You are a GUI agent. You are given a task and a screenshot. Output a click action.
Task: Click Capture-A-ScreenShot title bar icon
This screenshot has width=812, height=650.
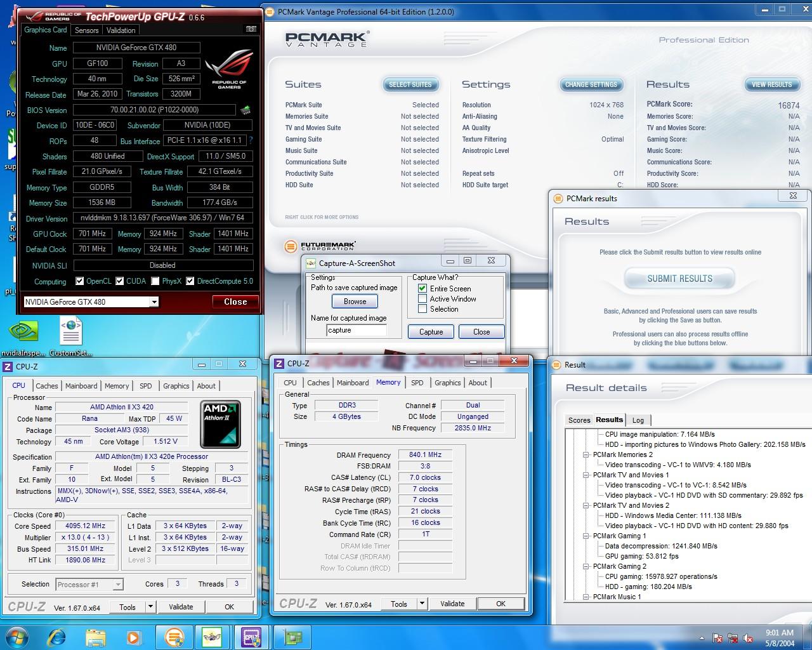tap(311, 263)
